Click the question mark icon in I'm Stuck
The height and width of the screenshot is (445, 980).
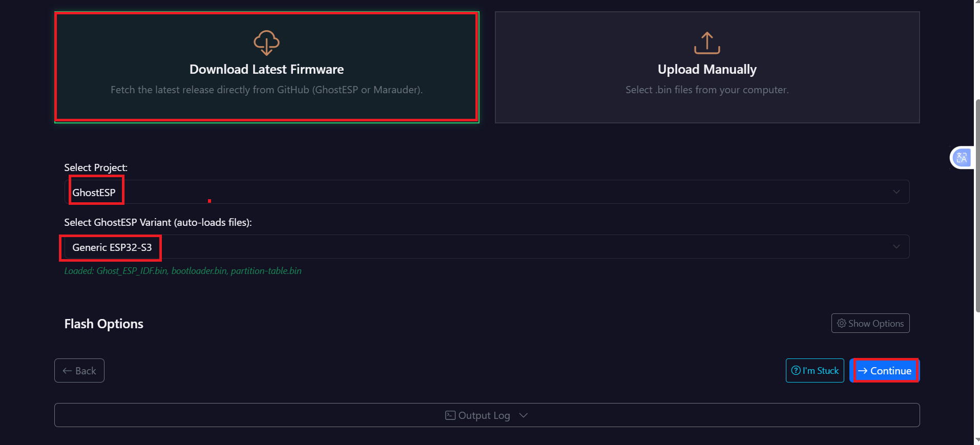tap(796, 370)
